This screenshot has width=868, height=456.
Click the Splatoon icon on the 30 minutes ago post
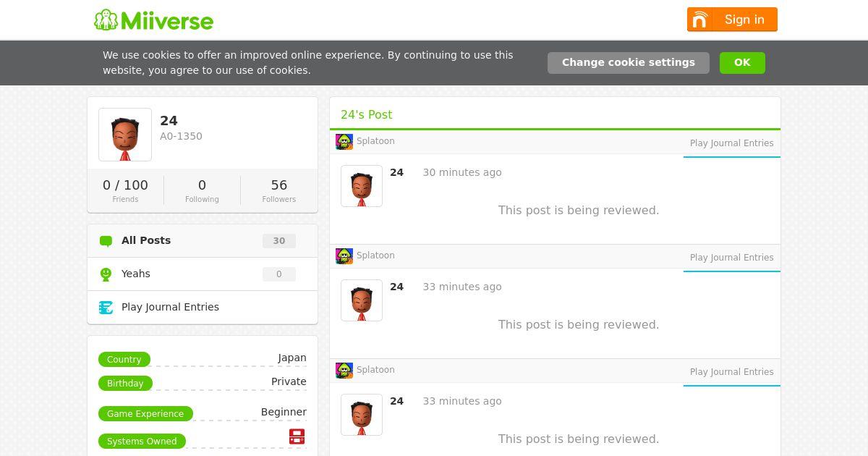point(344,142)
